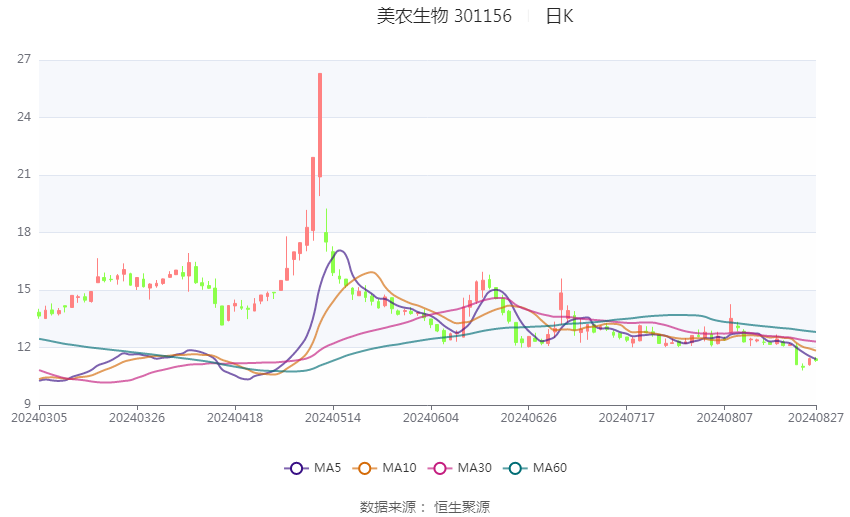Click the MA5 purple line peak near 17
This screenshot has width=850, height=517.
340,250
